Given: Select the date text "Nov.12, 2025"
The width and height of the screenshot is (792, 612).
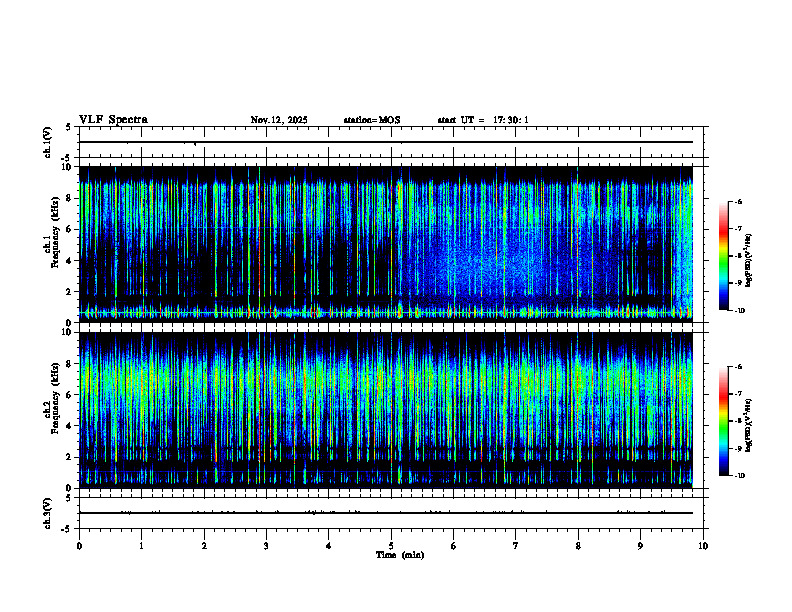Looking at the screenshot, I should click(279, 120).
